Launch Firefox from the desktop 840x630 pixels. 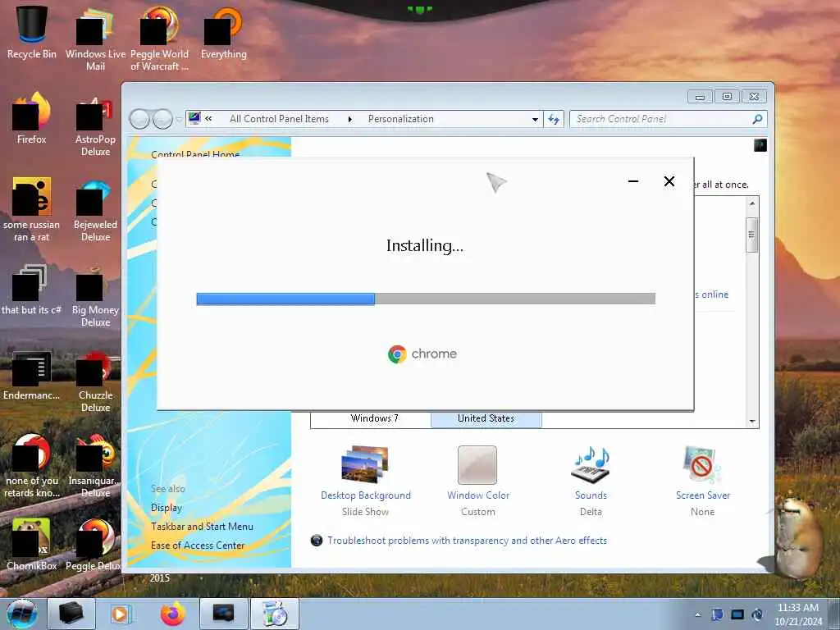(x=32, y=118)
